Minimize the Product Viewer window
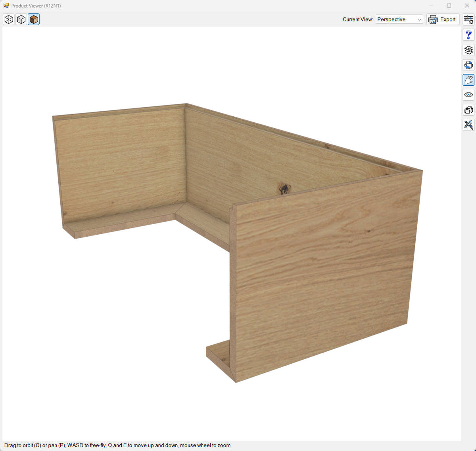This screenshot has width=476, height=451. [431, 6]
